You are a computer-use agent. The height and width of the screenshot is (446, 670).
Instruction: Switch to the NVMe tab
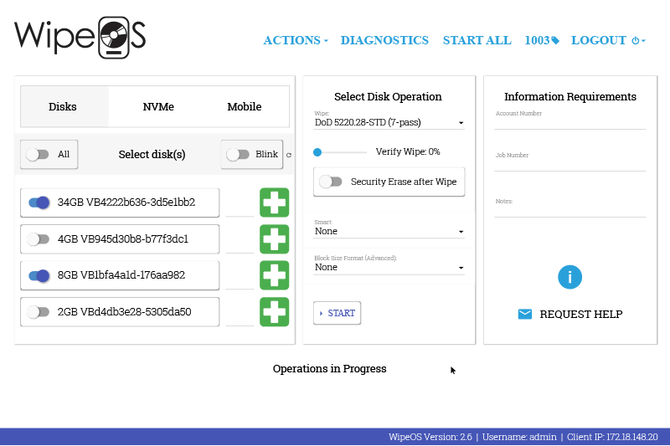[158, 107]
